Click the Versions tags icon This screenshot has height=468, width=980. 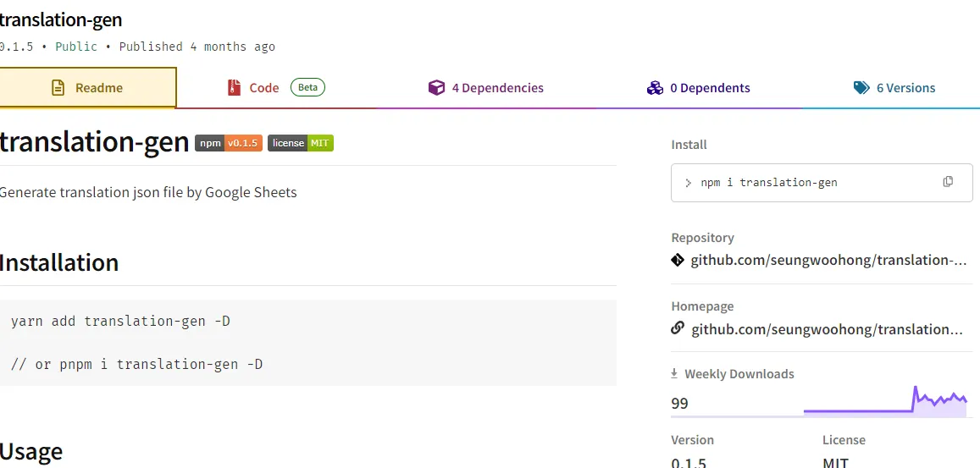pos(861,87)
